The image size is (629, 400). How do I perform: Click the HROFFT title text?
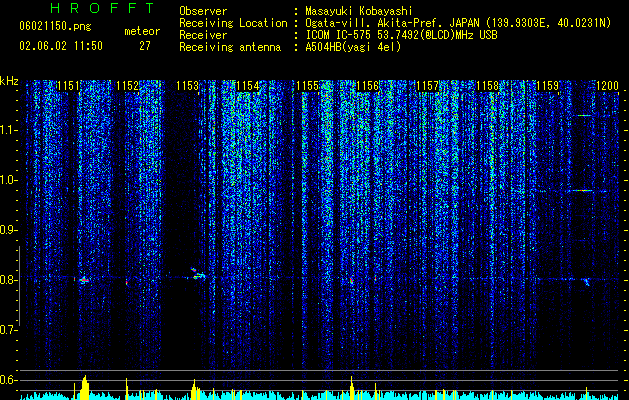[103, 8]
